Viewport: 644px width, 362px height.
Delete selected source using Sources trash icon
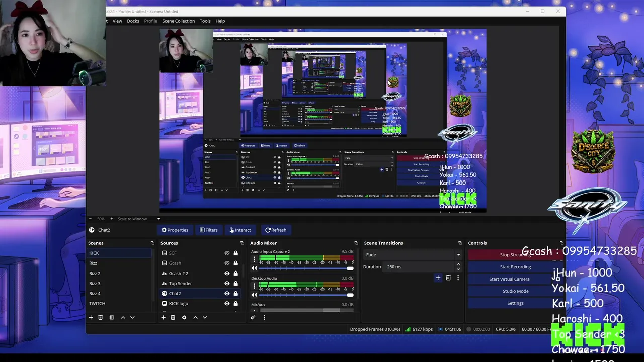pos(173,317)
